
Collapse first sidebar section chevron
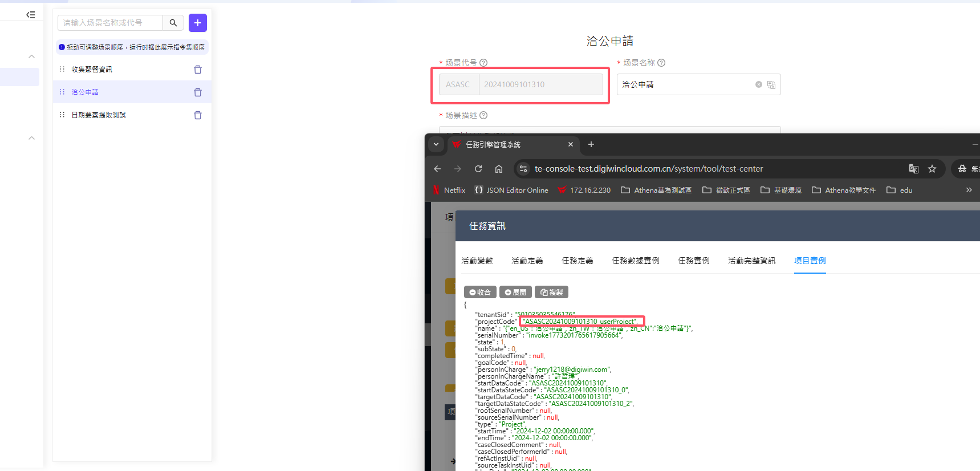tap(31, 56)
